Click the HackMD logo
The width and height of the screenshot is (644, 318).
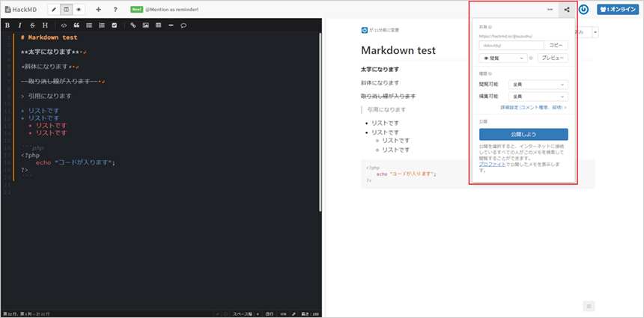tap(19, 9)
